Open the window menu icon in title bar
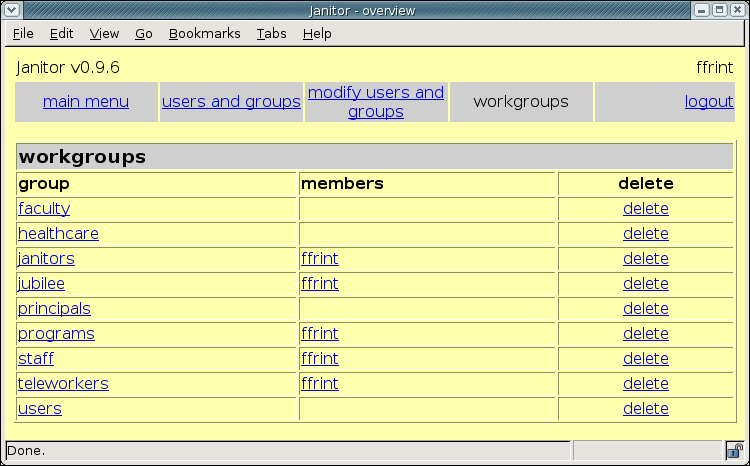Image resolution: width=750 pixels, height=466 pixels. point(11,10)
